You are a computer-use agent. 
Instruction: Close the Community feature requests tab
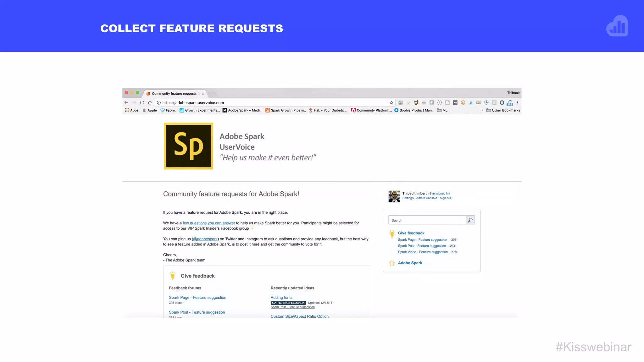203,94
